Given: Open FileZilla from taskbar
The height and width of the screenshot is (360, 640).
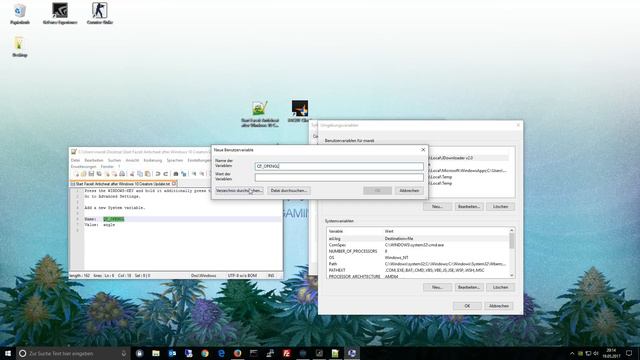Looking at the screenshot, I should [x=287, y=353].
